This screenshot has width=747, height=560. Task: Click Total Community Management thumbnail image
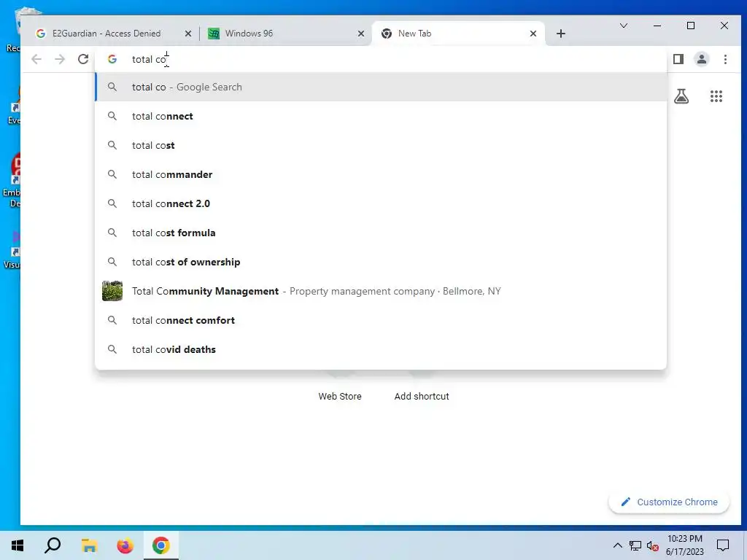tap(112, 291)
